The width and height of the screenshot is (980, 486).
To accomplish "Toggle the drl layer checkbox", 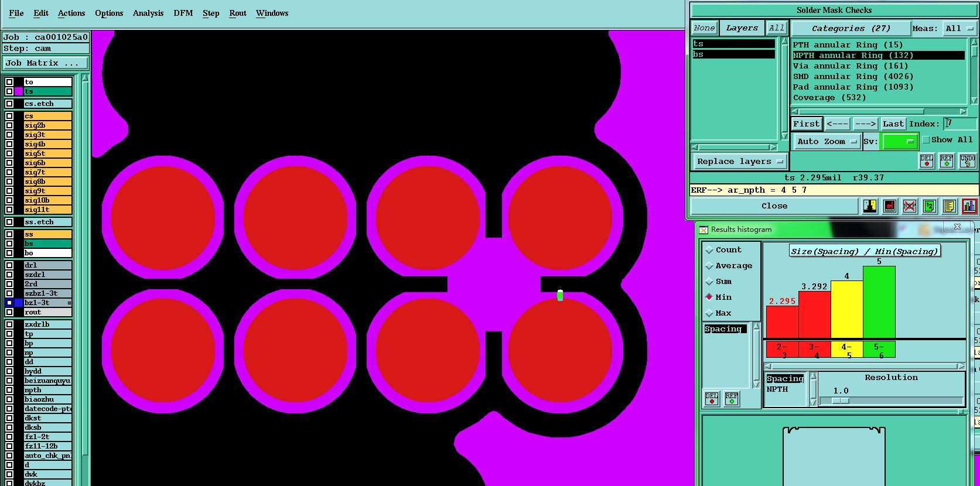I will [9, 265].
